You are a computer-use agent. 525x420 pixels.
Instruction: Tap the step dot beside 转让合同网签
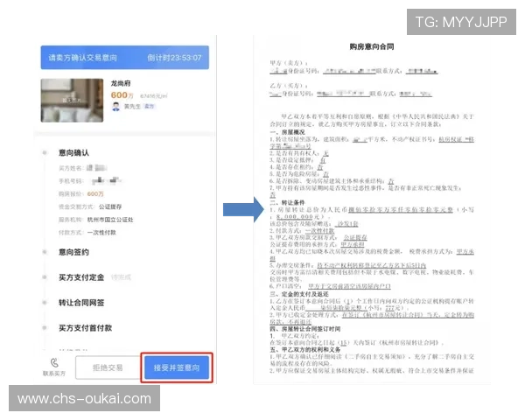(x=45, y=303)
